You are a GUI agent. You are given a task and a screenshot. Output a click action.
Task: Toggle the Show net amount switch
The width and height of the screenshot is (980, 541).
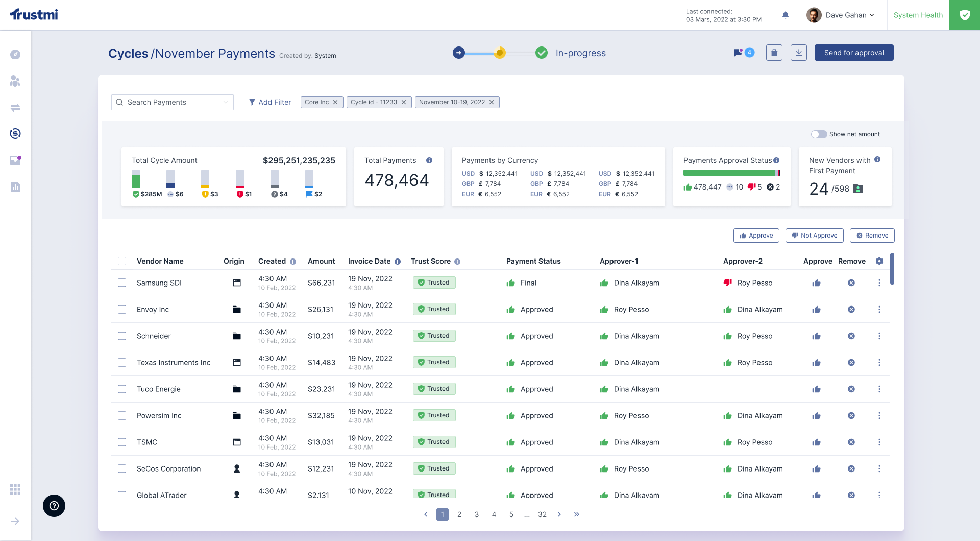819,134
